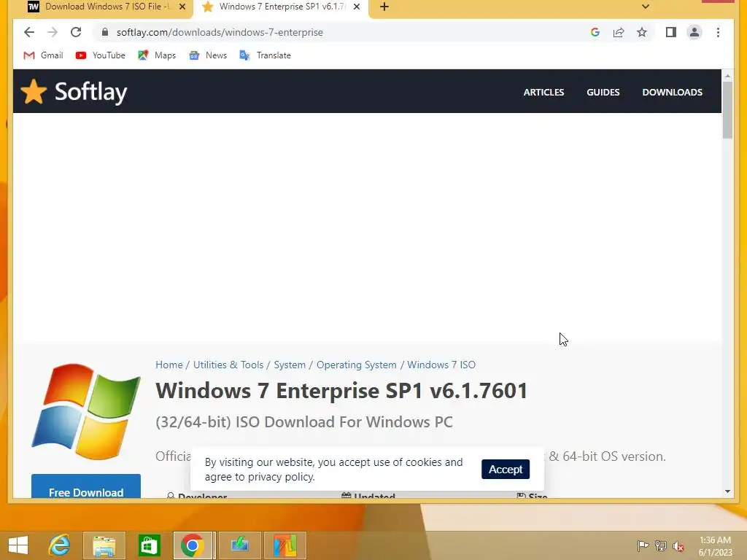The height and width of the screenshot is (560, 747).
Task: Go back using the browser back arrow
Action: [x=29, y=32]
